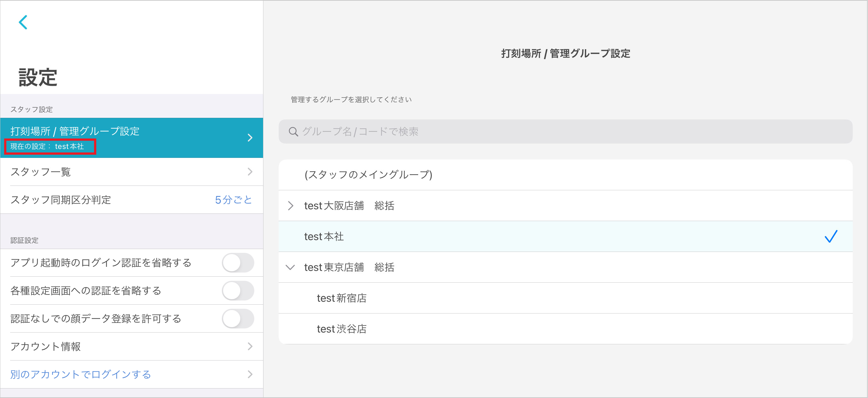Click the グループ名/コードで検索 search field
Screen dimensions: 868x398
[566, 132]
